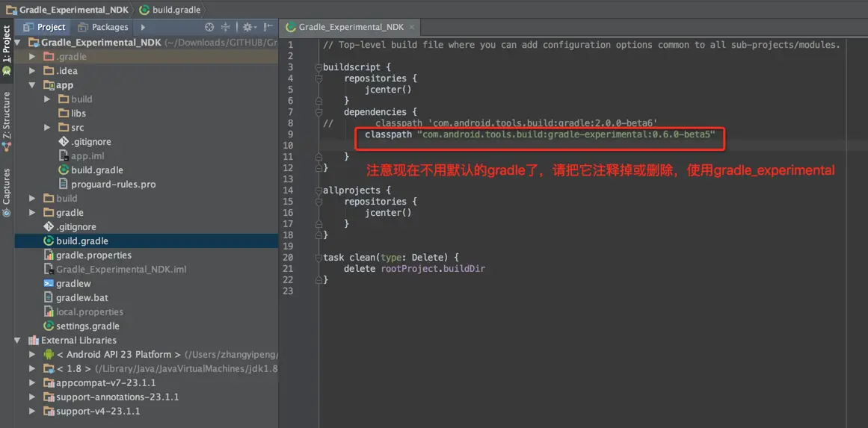Screen dimensions: 868x428
Task: Collapse the External Libraries node
Action: (x=19, y=340)
